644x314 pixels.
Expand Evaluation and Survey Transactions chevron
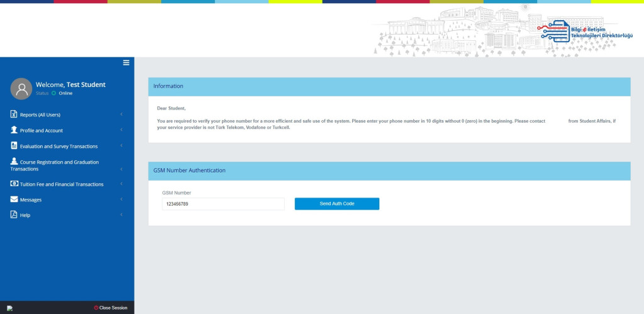121,146
